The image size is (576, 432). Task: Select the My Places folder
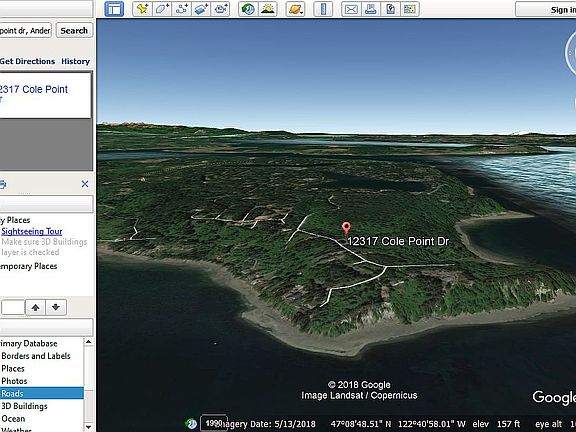[x=15, y=220]
